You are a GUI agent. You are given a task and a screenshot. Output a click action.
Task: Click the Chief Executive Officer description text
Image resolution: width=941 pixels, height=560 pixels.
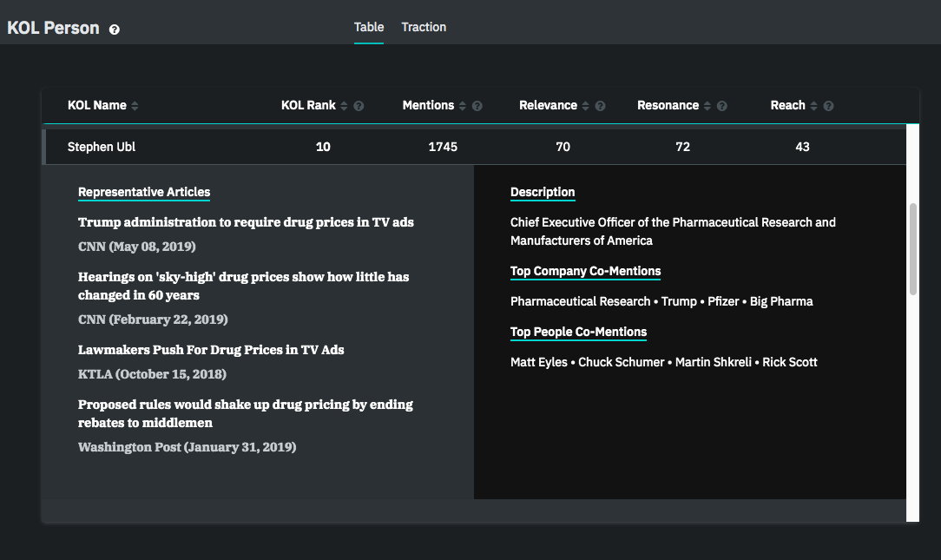point(673,231)
